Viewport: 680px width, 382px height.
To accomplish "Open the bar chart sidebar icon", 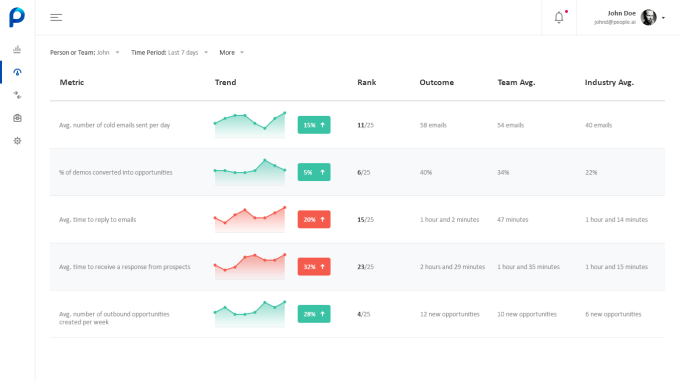I will 17,49.
